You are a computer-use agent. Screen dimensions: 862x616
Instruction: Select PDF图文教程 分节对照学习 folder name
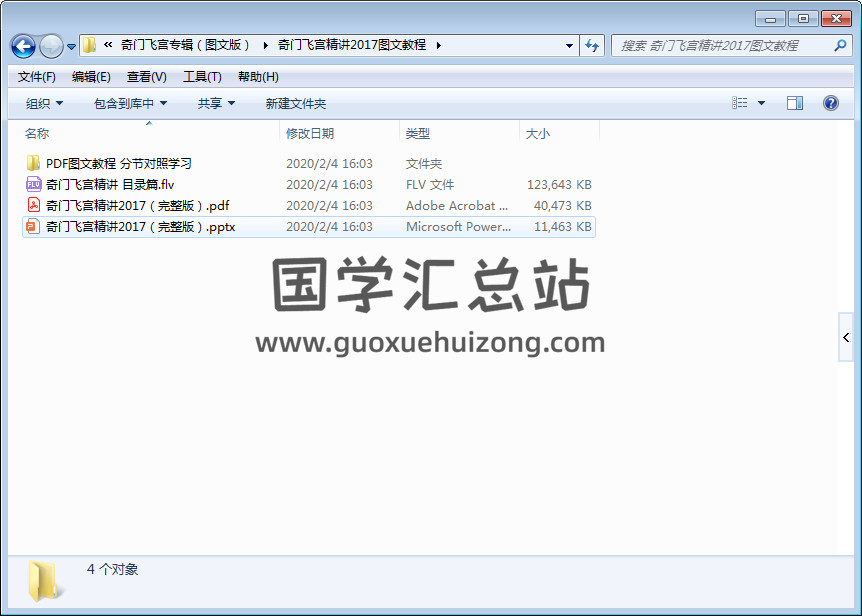tap(119, 164)
